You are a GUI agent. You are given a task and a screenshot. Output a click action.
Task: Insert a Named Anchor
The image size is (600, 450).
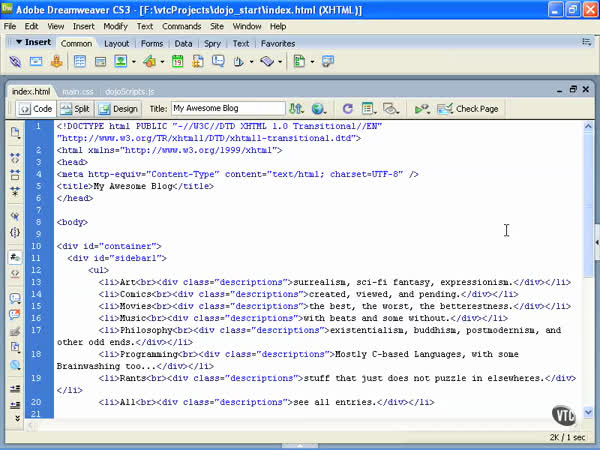pyautogui.click(x=56, y=62)
